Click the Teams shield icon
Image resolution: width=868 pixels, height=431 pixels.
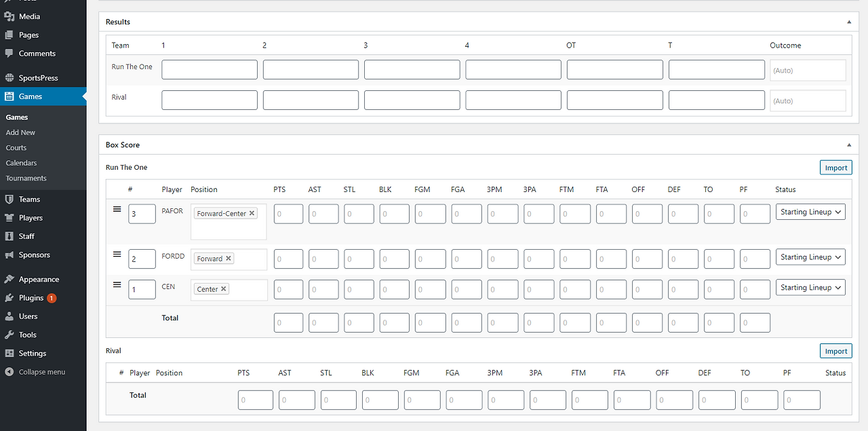[9, 200]
